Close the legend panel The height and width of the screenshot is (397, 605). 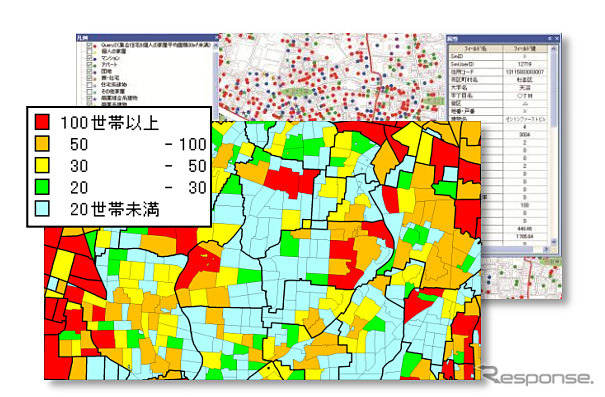point(216,37)
